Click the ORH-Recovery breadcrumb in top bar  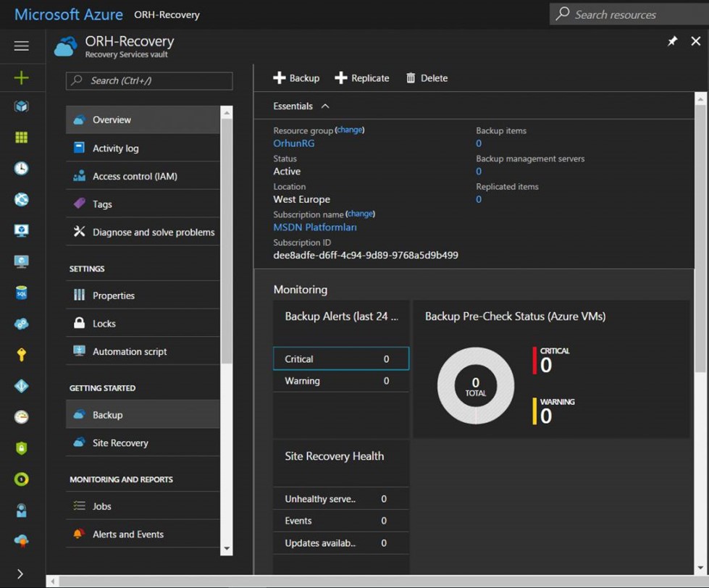coord(167,15)
